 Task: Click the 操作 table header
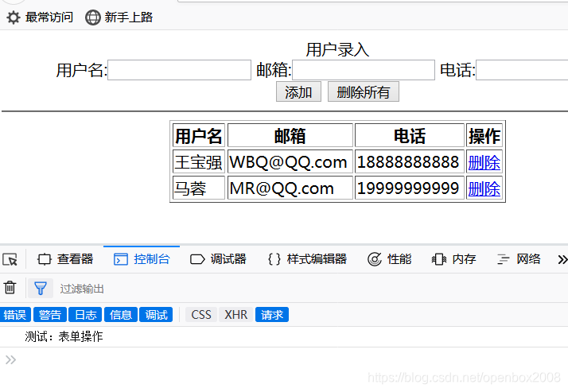tap(484, 136)
